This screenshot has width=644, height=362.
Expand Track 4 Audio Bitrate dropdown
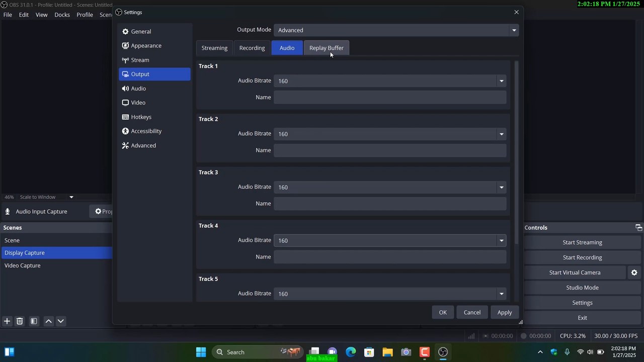(x=501, y=240)
